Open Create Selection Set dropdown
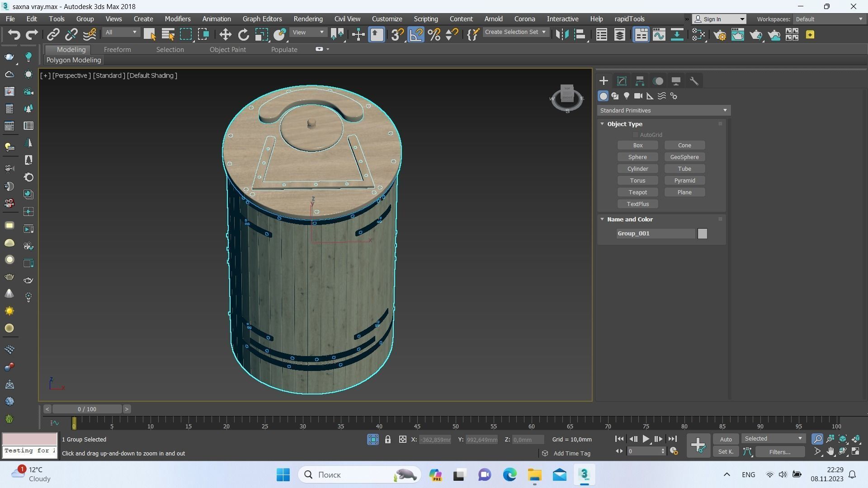This screenshot has width=868, height=488. (x=515, y=32)
